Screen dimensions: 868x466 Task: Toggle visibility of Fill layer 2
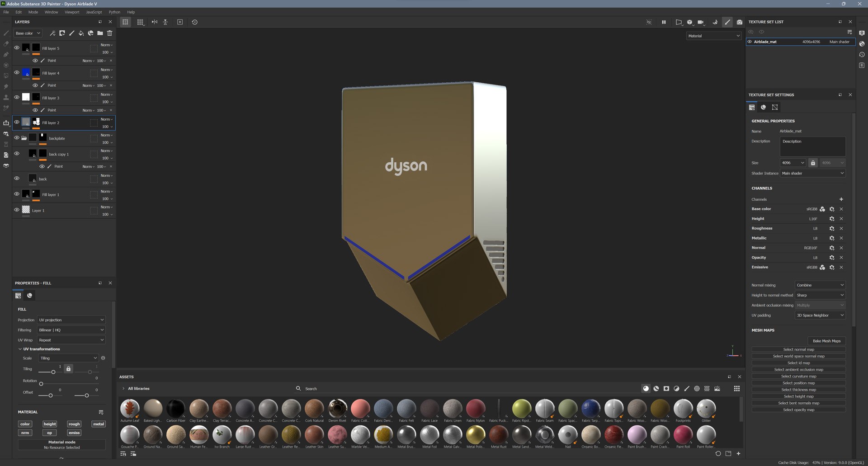tap(17, 122)
